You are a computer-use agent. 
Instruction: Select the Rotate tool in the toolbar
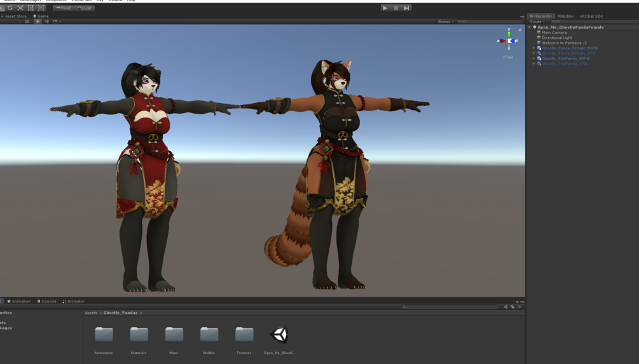tap(10, 8)
